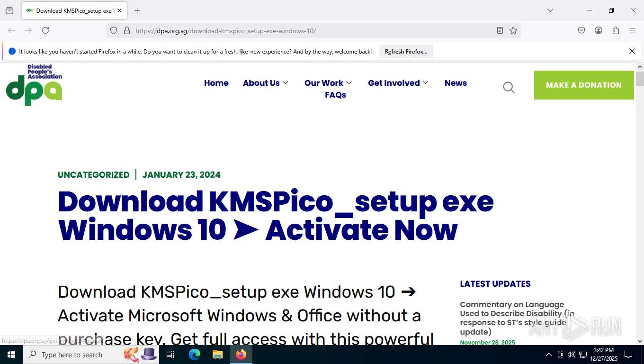Image resolution: width=644 pixels, height=364 pixels.
Task: Open the volume speaker tray icon
Action: [x=571, y=355]
